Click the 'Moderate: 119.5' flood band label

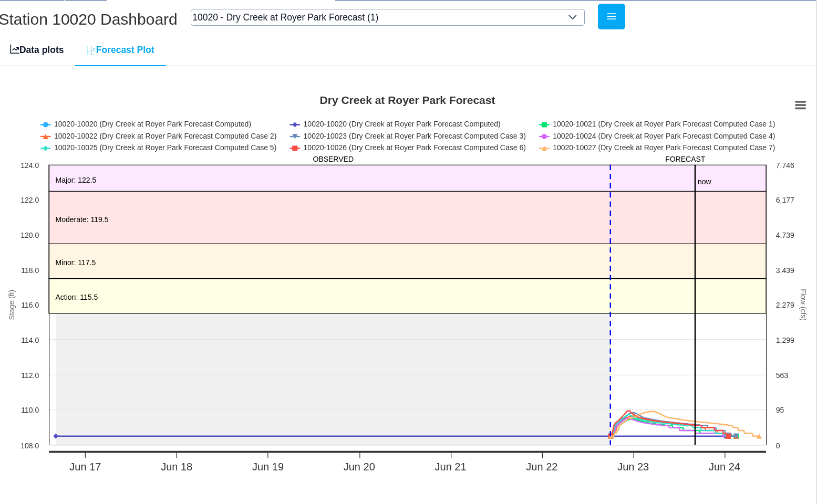(x=82, y=219)
